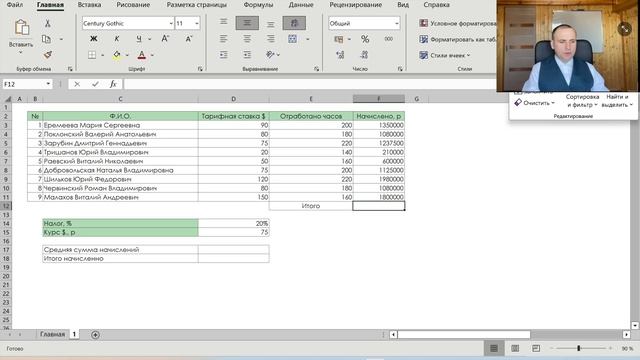Open Условное форматирование menu
The width and height of the screenshot is (640, 360).
tap(458, 24)
